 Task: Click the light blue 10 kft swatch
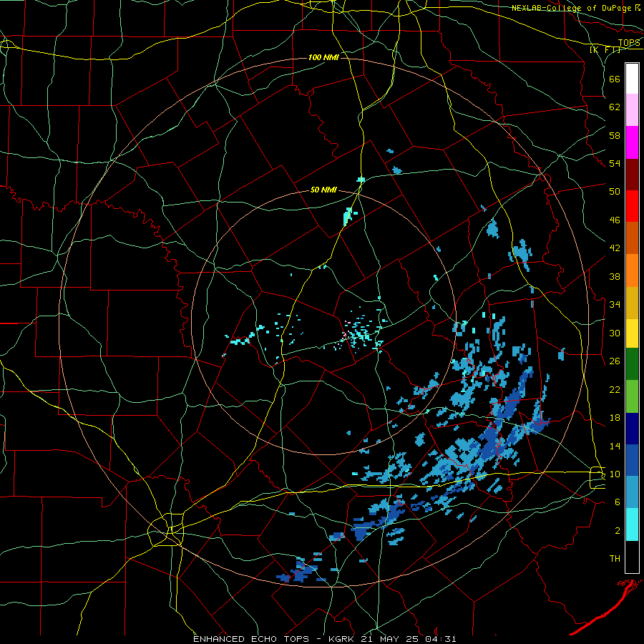(x=632, y=492)
